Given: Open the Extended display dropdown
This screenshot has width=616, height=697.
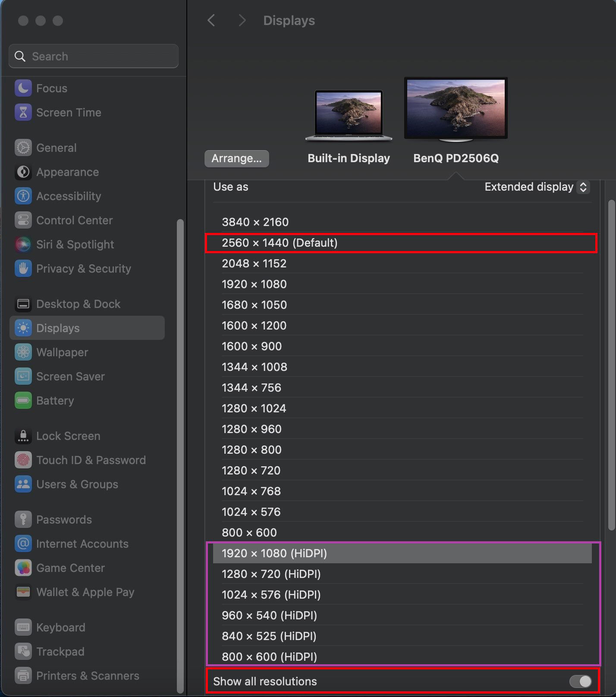Looking at the screenshot, I should (537, 187).
